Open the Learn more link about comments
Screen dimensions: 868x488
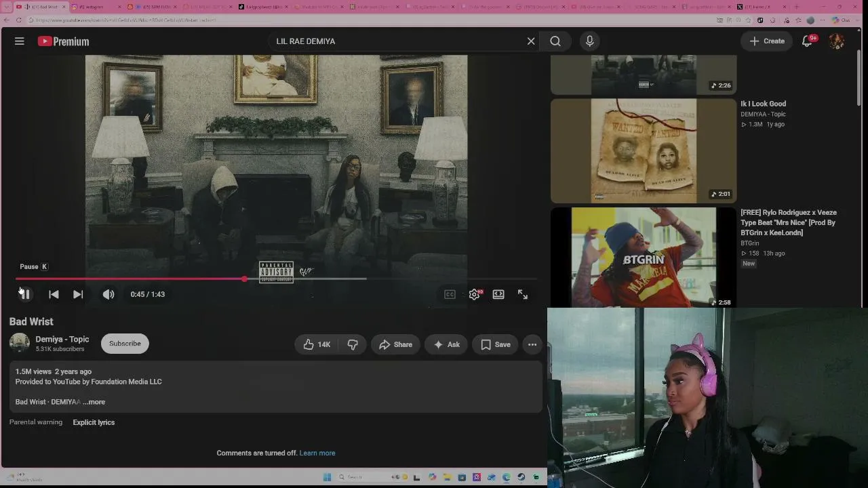click(317, 453)
